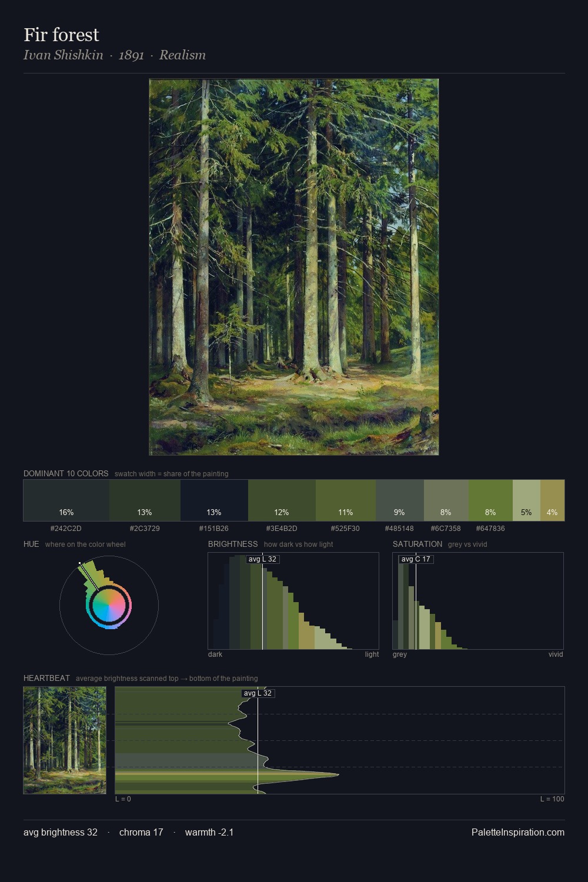Select the 16% swatch #242C2D
Viewport: 588px width, 882px height.
click(x=66, y=500)
